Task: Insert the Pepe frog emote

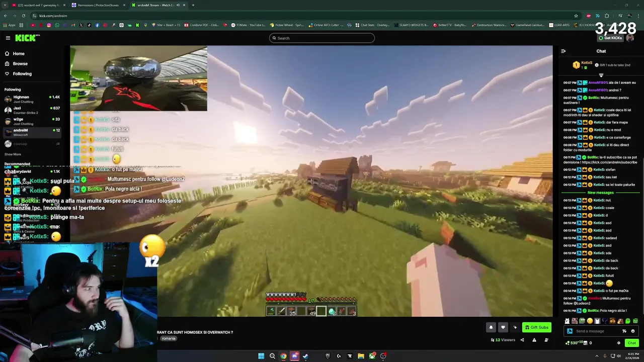Action: tap(582, 321)
